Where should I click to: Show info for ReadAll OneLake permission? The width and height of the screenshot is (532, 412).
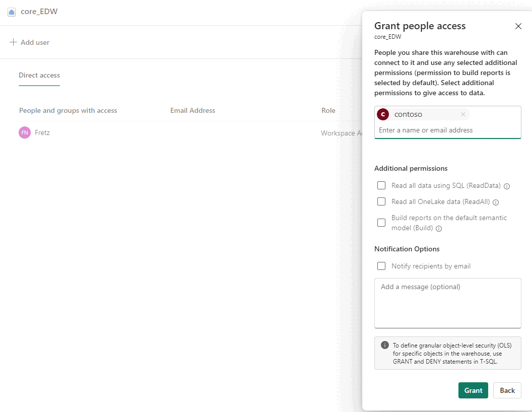(496, 202)
